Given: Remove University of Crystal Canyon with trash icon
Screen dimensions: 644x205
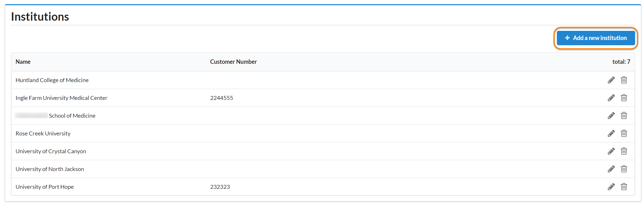Looking at the screenshot, I should [624, 151].
